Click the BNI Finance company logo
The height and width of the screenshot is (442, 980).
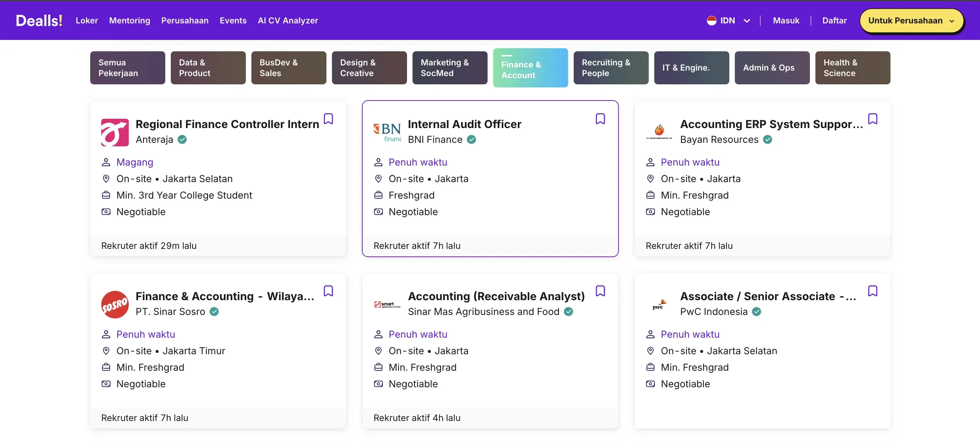387,133
